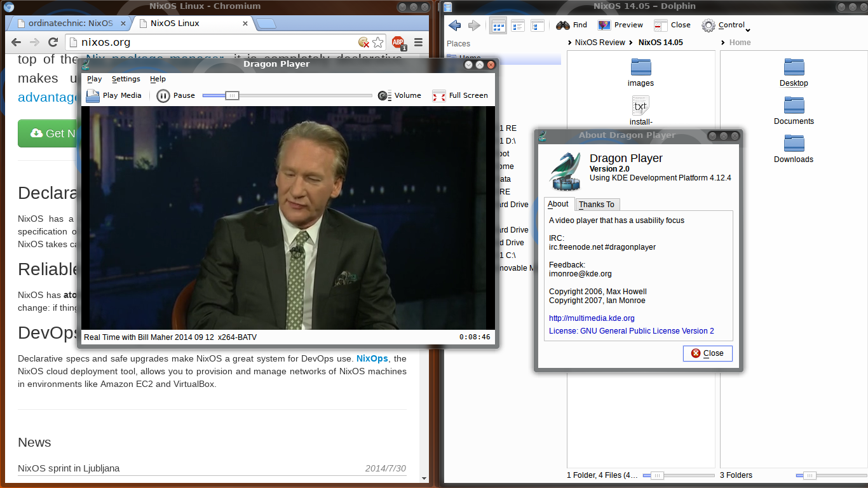Open the Help menu in Dragon Player
This screenshot has width=868, height=488.
158,79
